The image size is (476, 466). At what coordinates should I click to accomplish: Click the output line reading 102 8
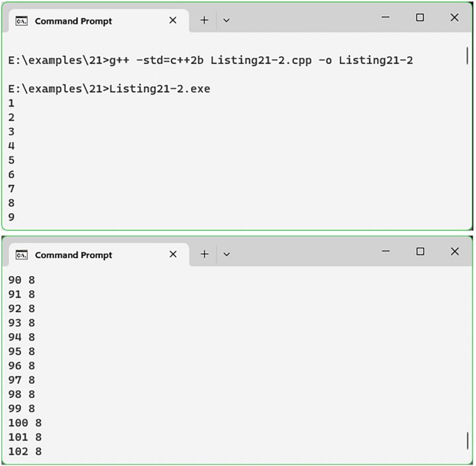point(25,451)
